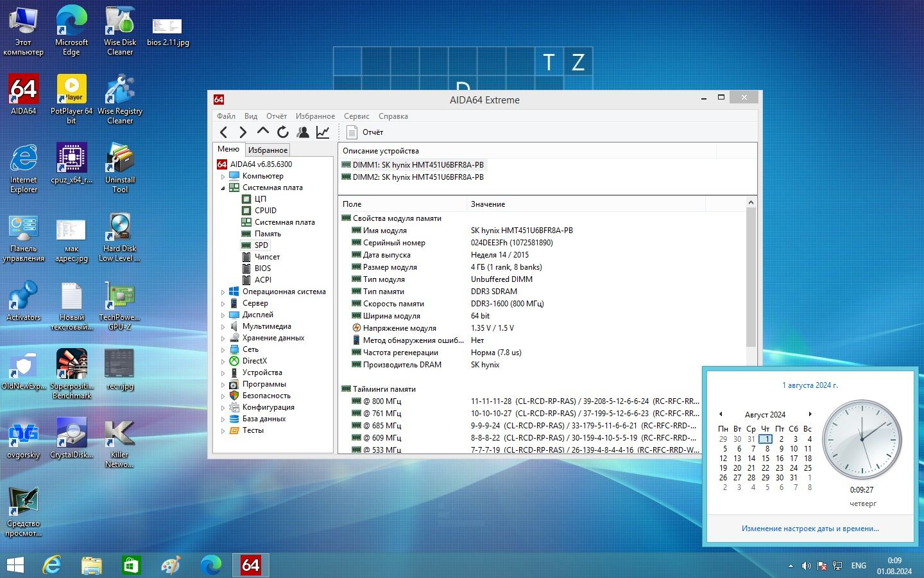Screen dimensions: 924x578
Task: Switch to the Избранное tab
Action: pyautogui.click(x=268, y=150)
